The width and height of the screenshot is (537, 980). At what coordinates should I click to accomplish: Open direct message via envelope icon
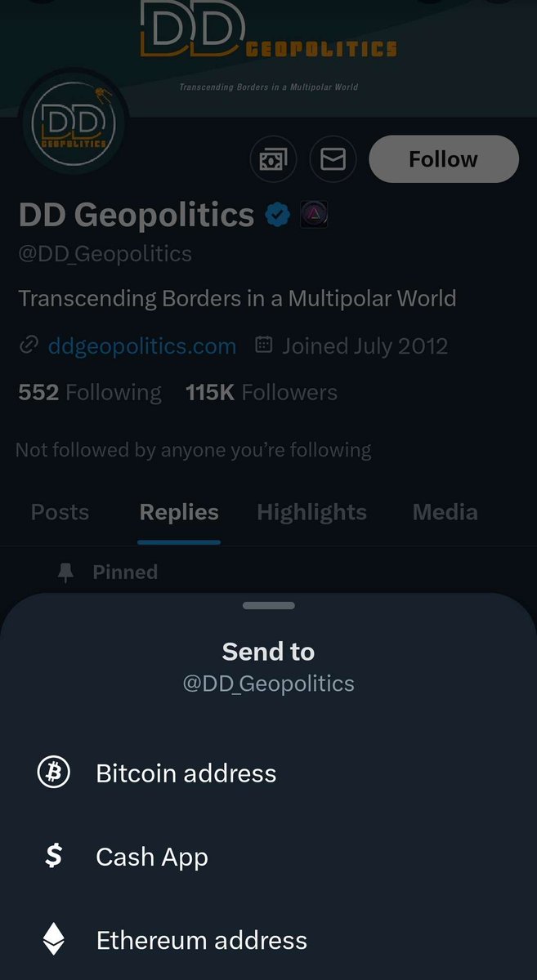(333, 158)
